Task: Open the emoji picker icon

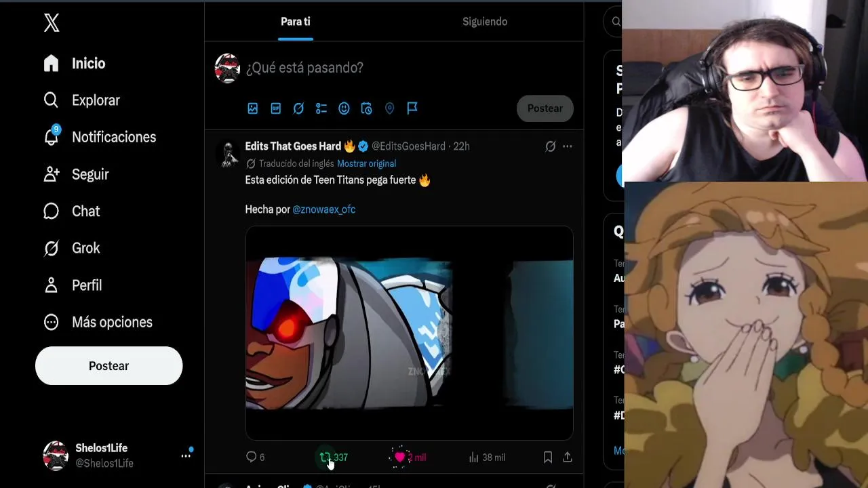Action: point(344,108)
